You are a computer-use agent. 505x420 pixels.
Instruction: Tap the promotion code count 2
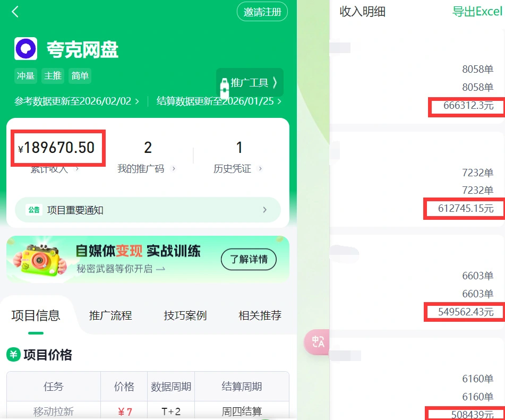point(148,148)
